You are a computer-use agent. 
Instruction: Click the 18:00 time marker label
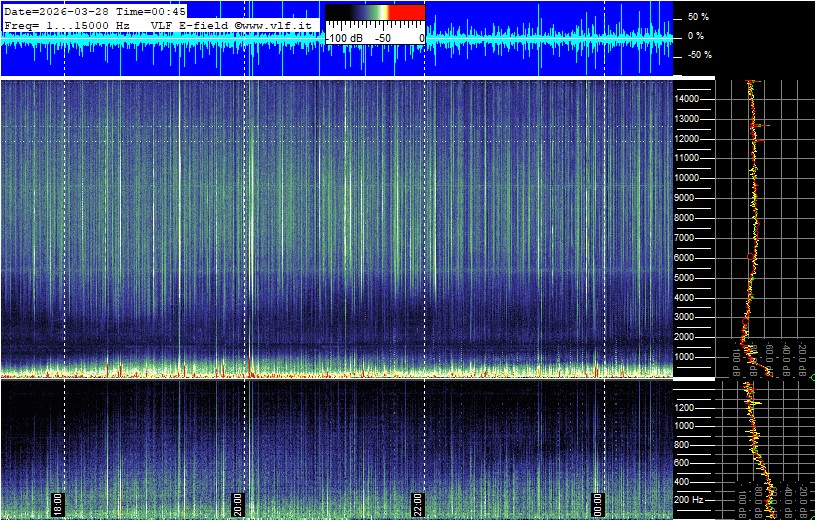click(x=57, y=503)
